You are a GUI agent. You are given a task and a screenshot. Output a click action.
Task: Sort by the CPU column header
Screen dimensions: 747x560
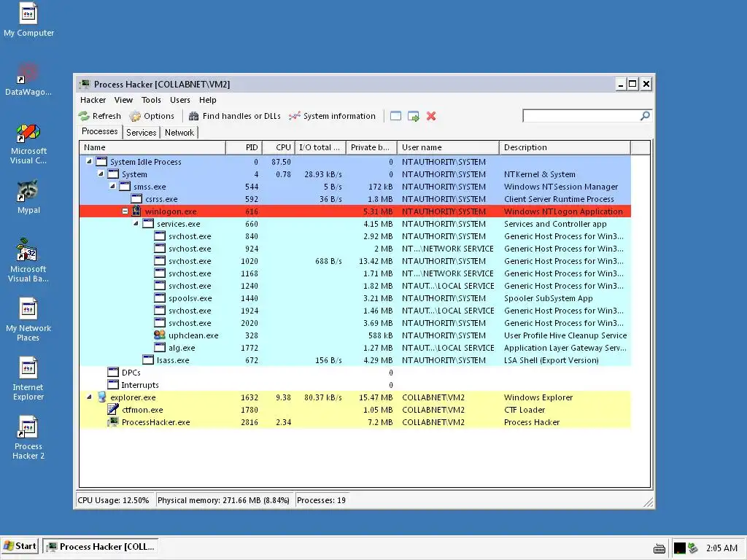tap(279, 147)
